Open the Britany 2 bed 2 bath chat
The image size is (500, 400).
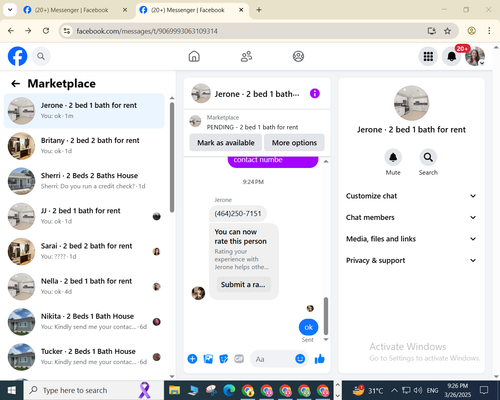84,146
